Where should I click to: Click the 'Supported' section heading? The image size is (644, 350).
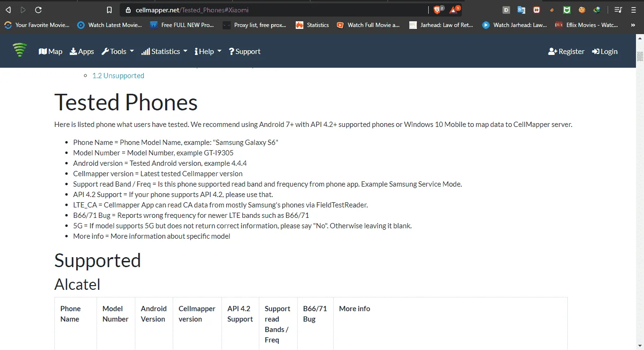[97, 260]
